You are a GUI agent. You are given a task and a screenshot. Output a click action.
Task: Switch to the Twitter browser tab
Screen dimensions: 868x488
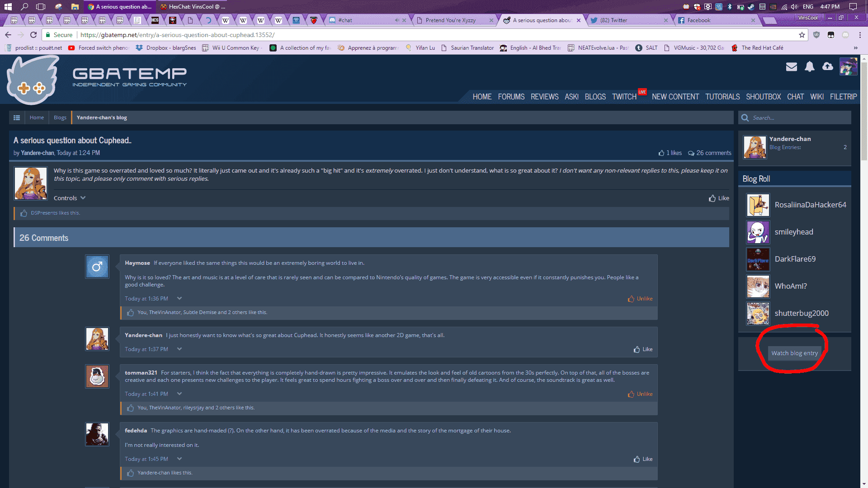click(628, 20)
